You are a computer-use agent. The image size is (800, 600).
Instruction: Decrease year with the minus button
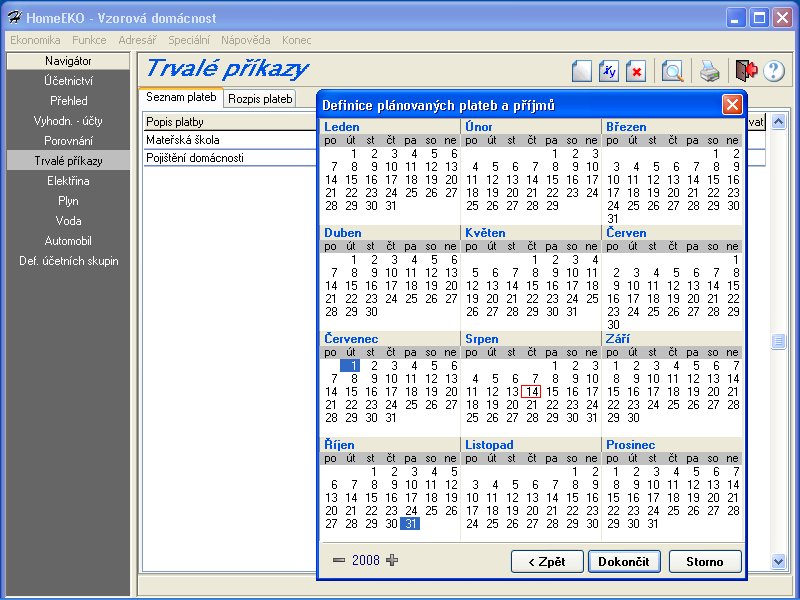pyautogui.click(x=339, y=560)
